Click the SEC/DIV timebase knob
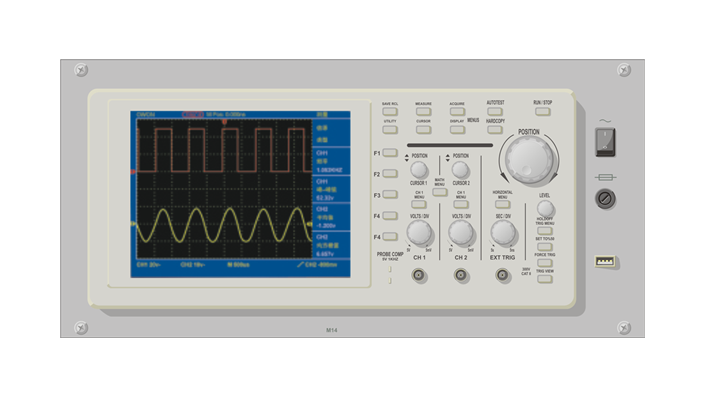Screen dimensions: 705x398 [503, 233]
